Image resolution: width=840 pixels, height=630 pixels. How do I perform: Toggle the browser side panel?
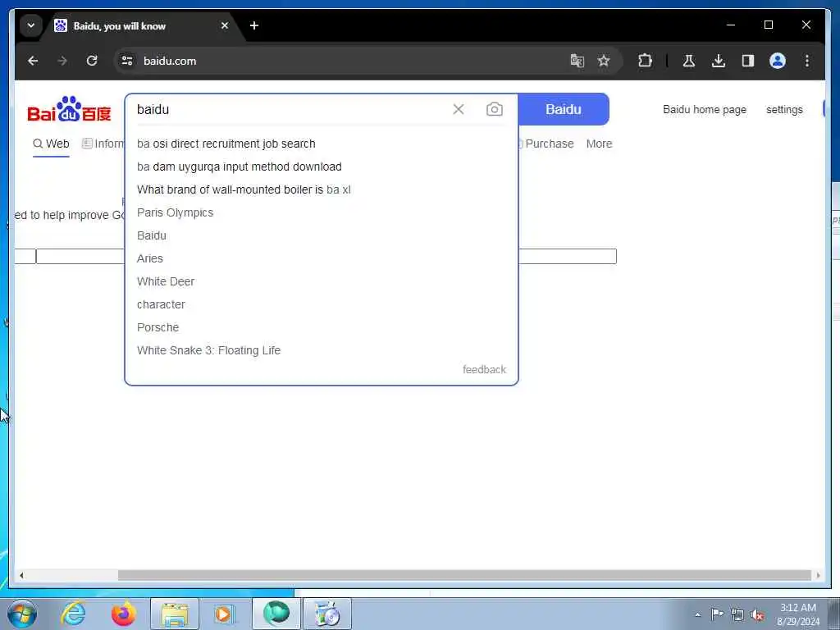coord(748,61)
